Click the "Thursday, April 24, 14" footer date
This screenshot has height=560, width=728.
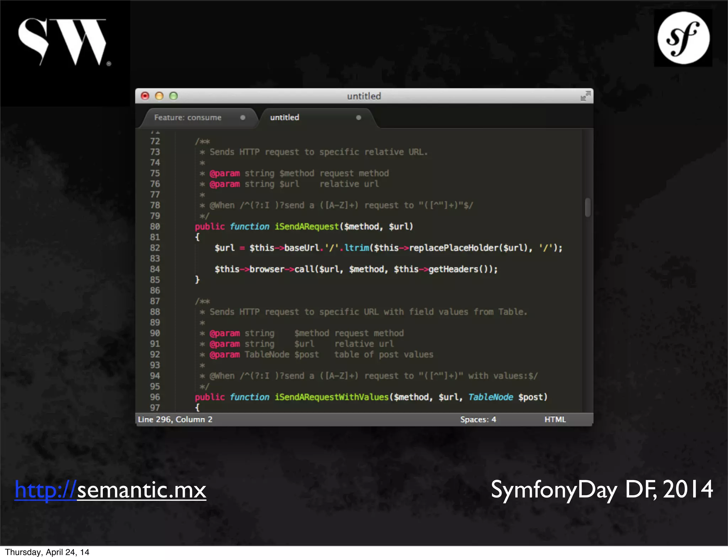click(47, 552)
